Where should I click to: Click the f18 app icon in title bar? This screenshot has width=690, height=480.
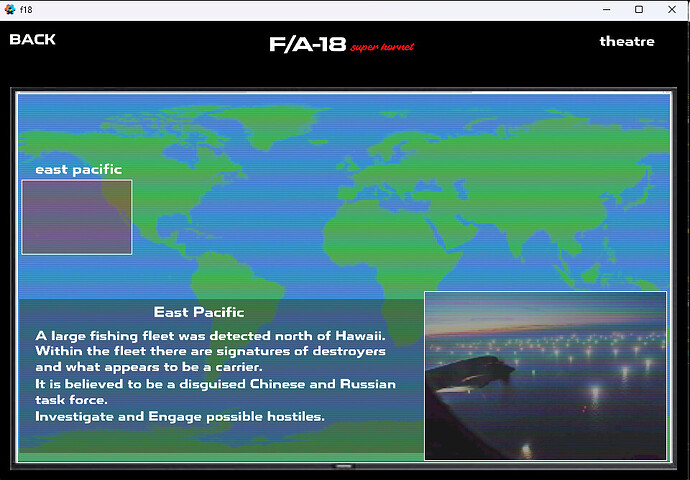(x=10, y=9)
